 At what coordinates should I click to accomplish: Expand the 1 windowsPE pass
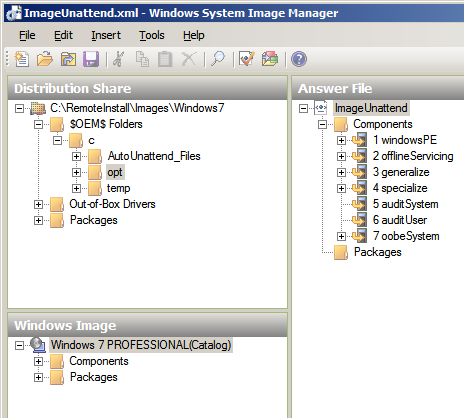pos(341,140)
